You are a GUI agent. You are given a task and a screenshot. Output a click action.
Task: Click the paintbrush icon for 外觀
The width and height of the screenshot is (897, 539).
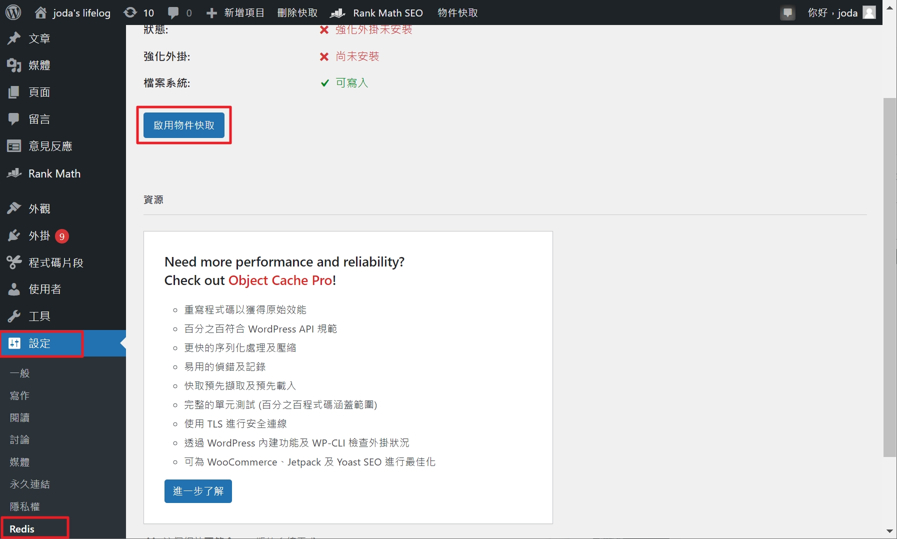tap(14, 208)
